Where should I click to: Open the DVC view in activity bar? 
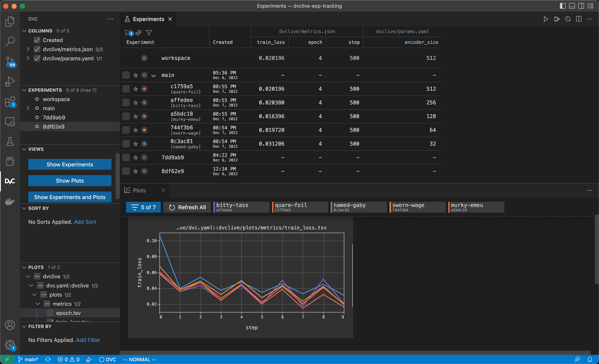click(10, 181)
